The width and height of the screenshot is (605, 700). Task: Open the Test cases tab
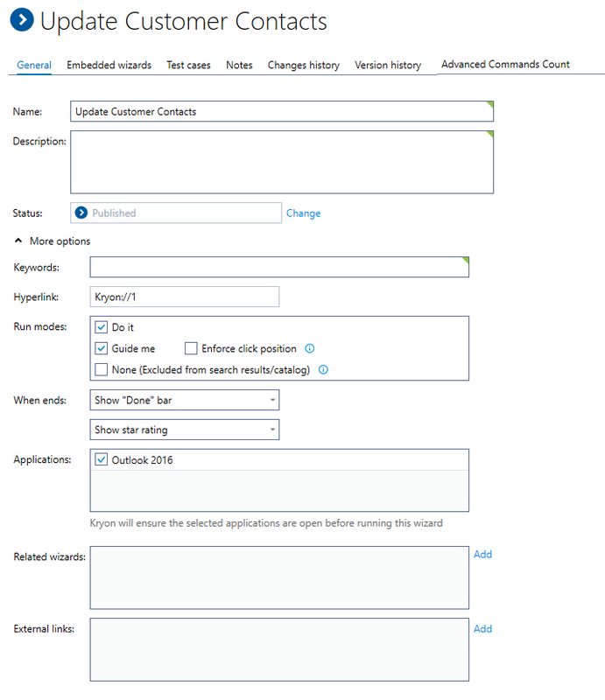coord(188,65)
